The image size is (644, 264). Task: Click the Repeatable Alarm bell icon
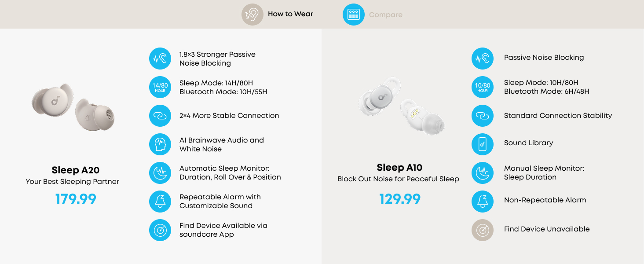point(160,202)
